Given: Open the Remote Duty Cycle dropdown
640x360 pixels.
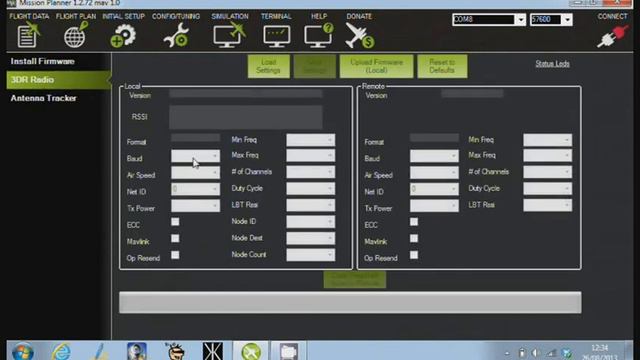Looking at the screenshot, I should [x=548, y=189].
